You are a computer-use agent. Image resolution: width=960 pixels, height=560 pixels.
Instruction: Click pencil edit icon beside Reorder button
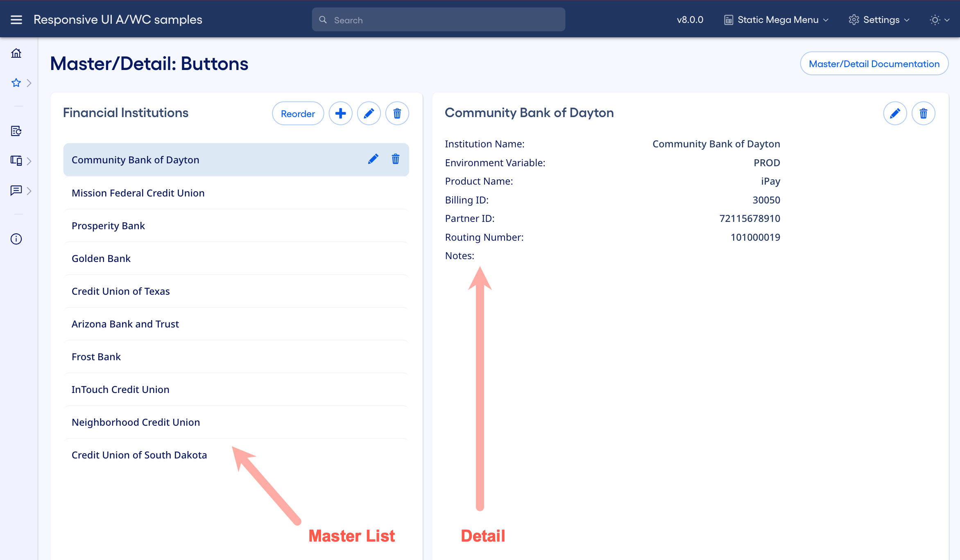(369, 113)
